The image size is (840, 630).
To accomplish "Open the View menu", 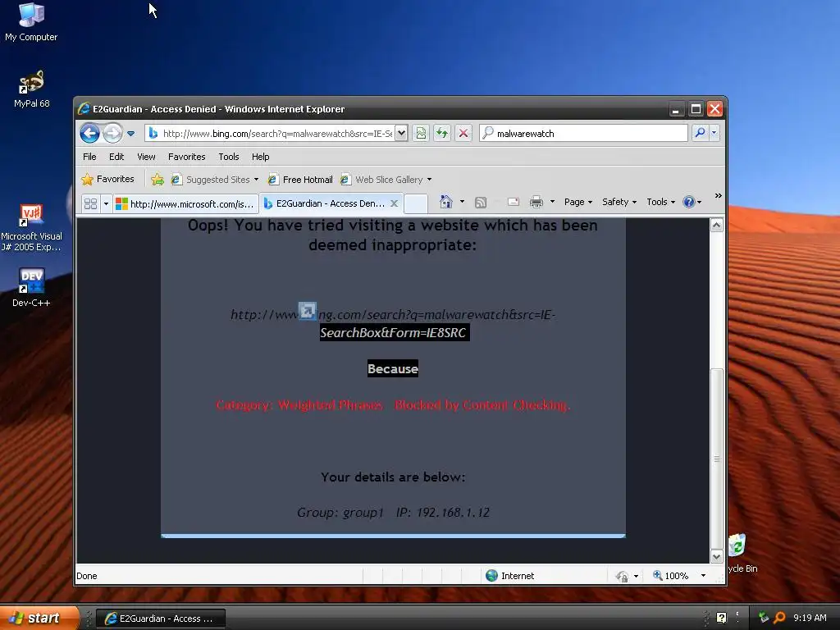I will click(x=146, y=157).
